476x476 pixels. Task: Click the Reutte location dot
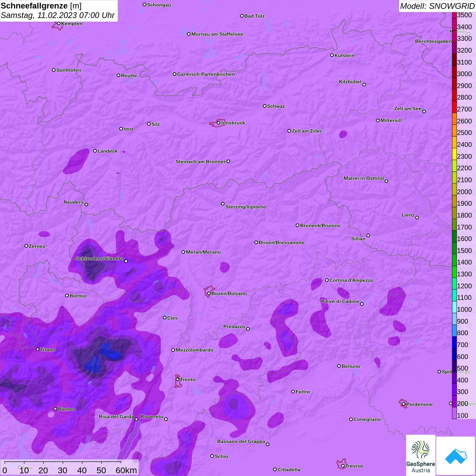tap(118, 75)
